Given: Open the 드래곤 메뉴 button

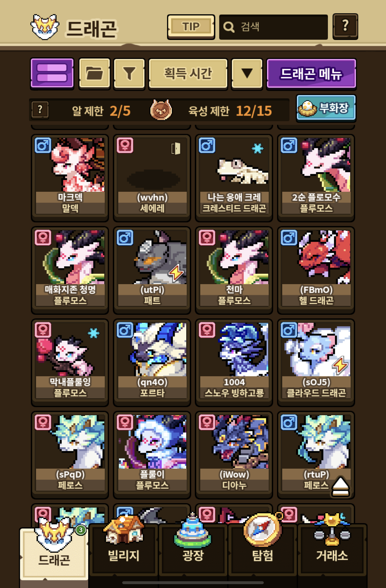Looking at the screenshot, I should (x=311, y=73).
